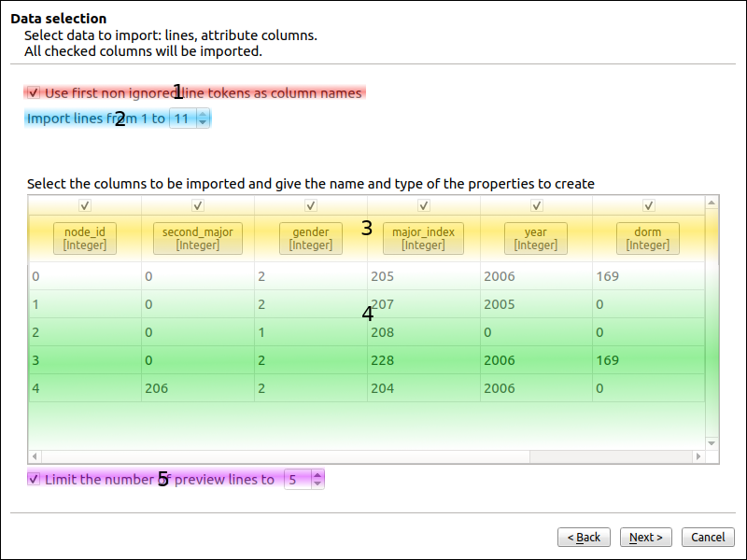The width and height of the screenshot is (747, 560).
Task: Open the second_major property configuration button
Action: point(197,238)
